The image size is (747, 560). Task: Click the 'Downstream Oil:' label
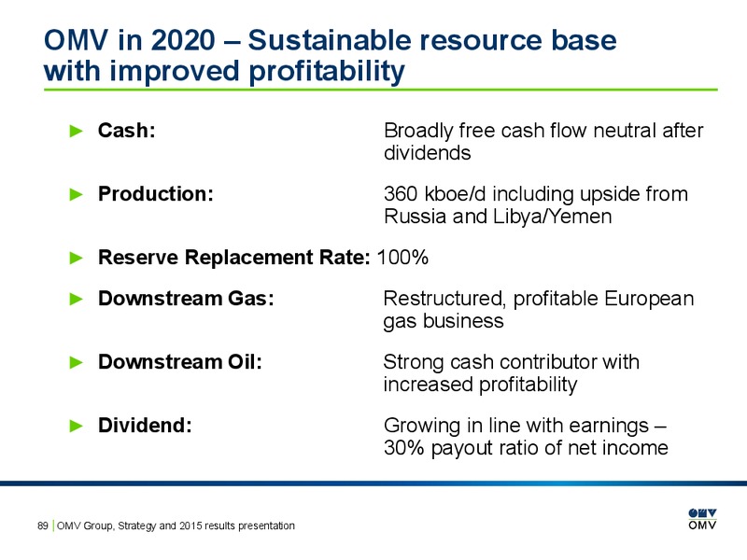pyautogui.click(x=180, y=362)
